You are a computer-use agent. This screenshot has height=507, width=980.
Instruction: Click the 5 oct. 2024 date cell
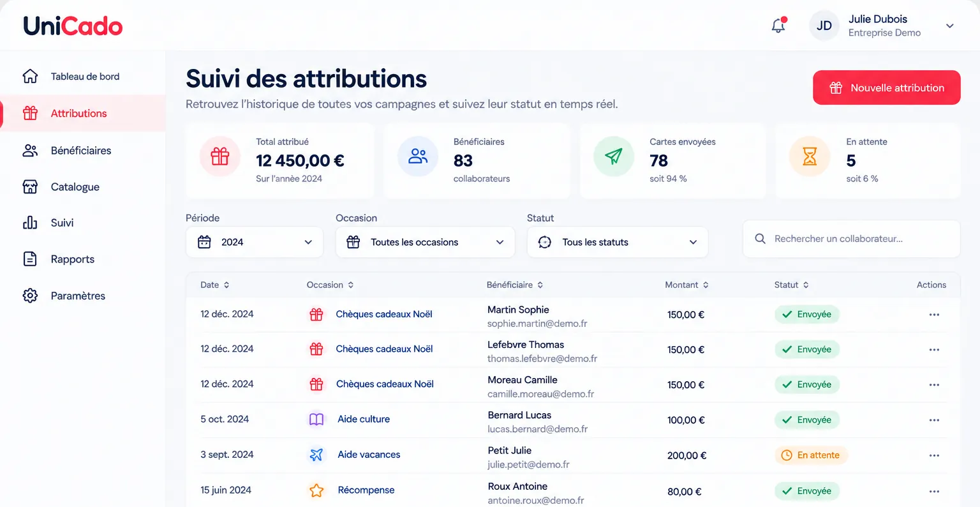coord(225,419)
